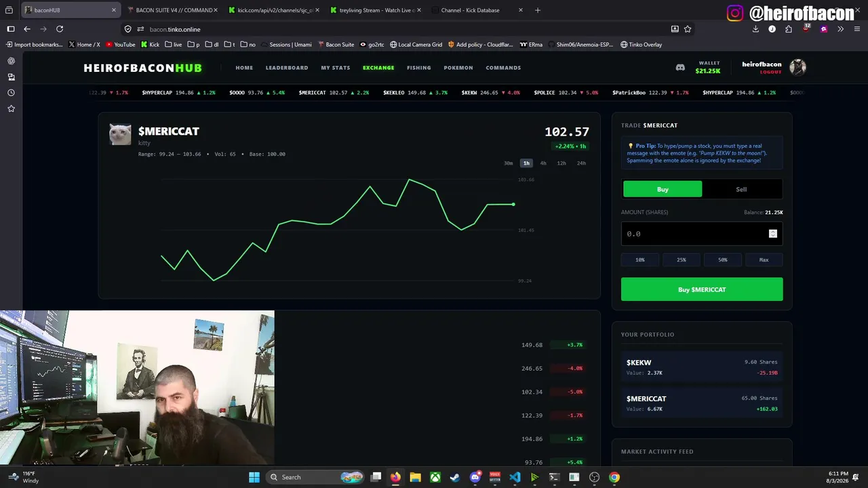Image resolution: width=868 pixels, height=488 pixels.
Task: Open the sidebar bookmarks star icon
Action: point(11,108)
